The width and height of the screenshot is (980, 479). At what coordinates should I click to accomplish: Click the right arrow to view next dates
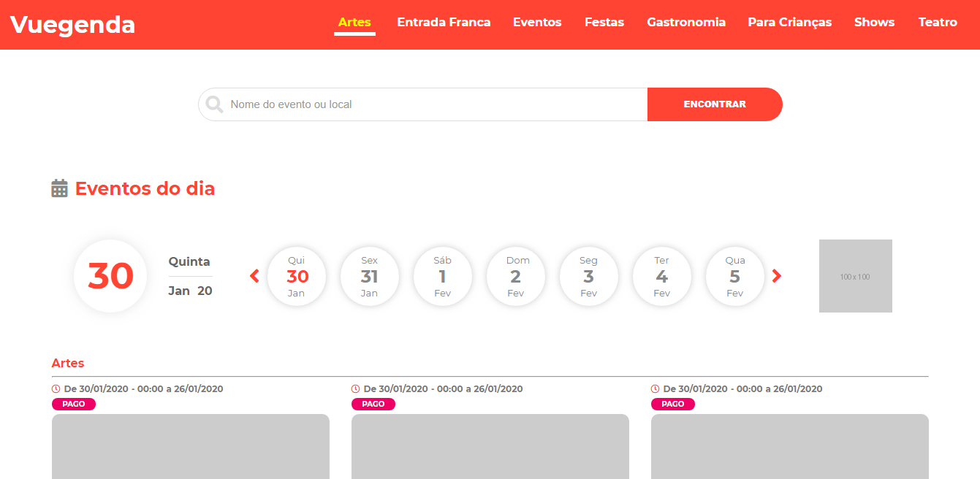click(777, 276)
